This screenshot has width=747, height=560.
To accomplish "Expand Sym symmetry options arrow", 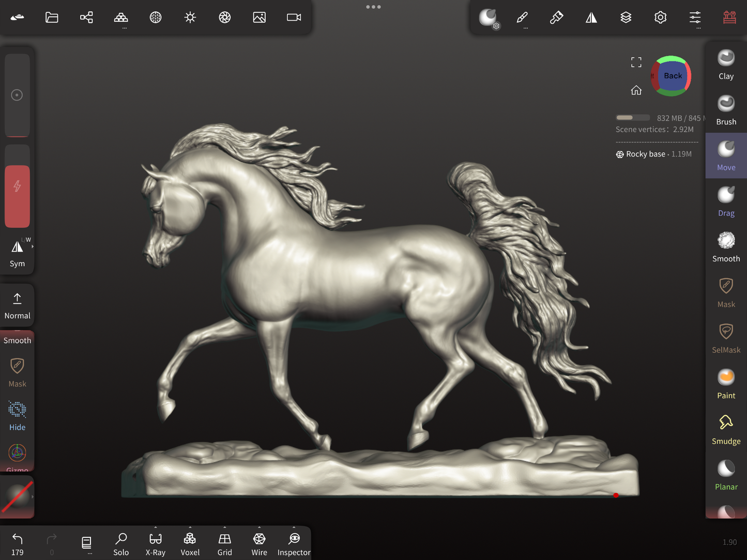I will point(33,246).
